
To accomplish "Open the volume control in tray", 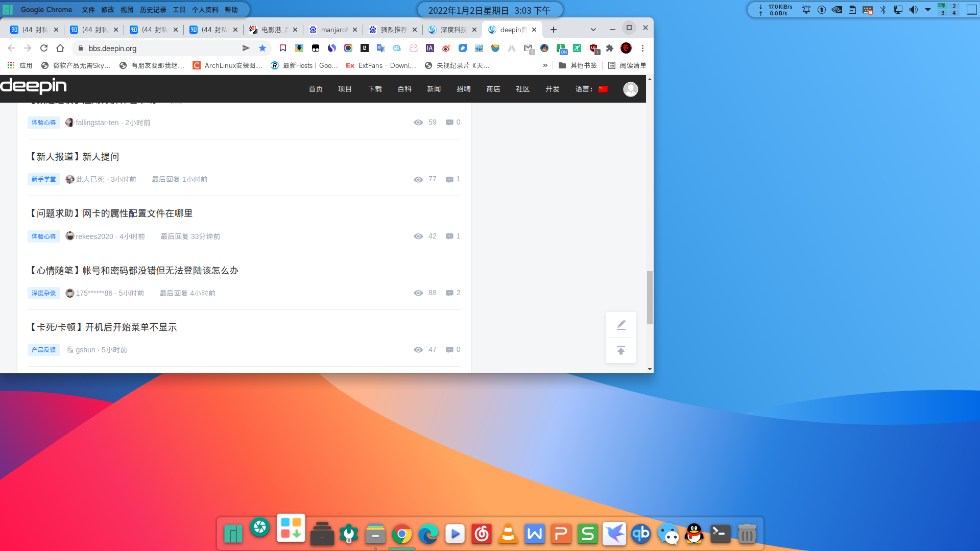I will pos(914,10).
